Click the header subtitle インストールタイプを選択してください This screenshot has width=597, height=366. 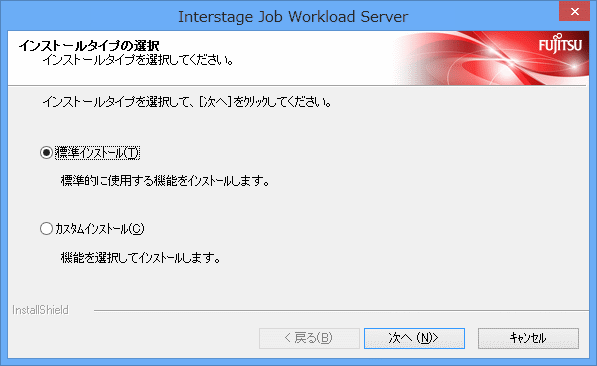pos(138,60)
